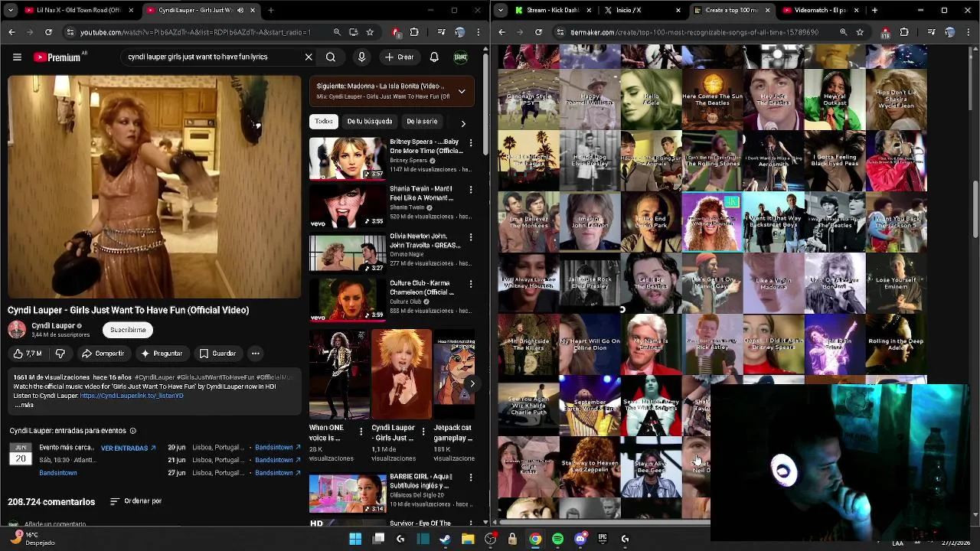Click the Preguntar button
Screen dimensions: 980x551
(162, 354)
